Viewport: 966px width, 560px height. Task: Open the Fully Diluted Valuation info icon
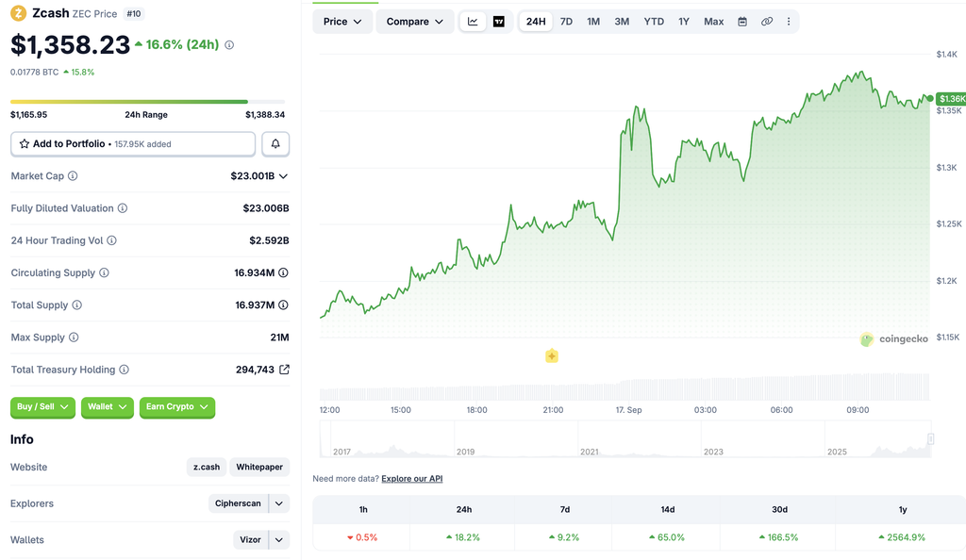pyautogui.click(x=123, y=208)
